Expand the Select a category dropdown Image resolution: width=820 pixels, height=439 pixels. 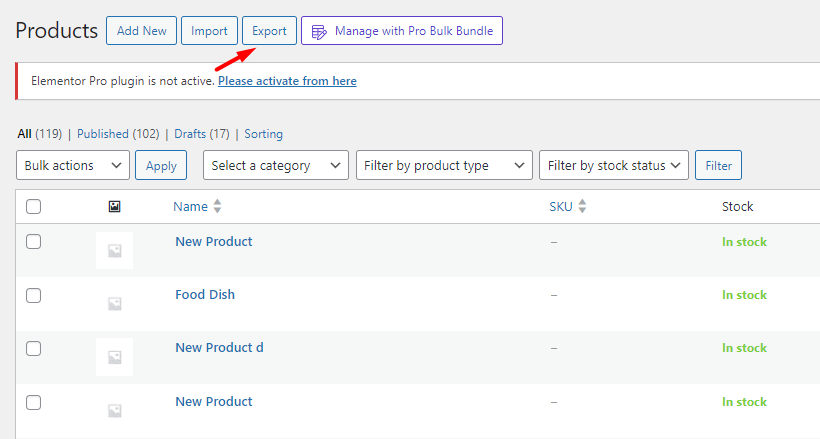276,165
